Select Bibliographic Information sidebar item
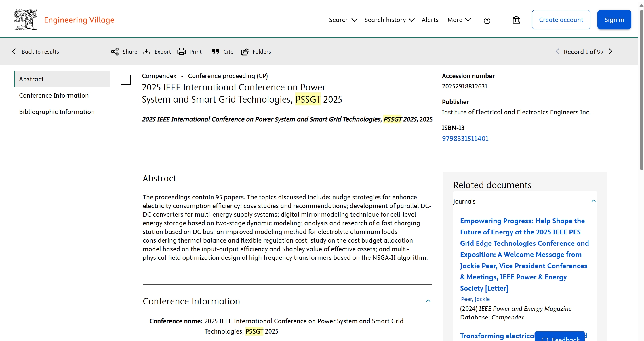 click(57, 112)
